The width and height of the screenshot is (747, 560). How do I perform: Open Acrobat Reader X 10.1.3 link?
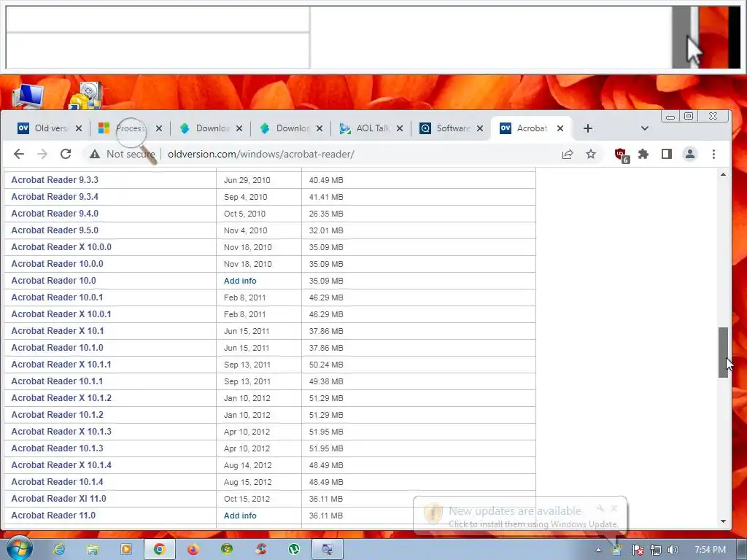pos(61,431)
